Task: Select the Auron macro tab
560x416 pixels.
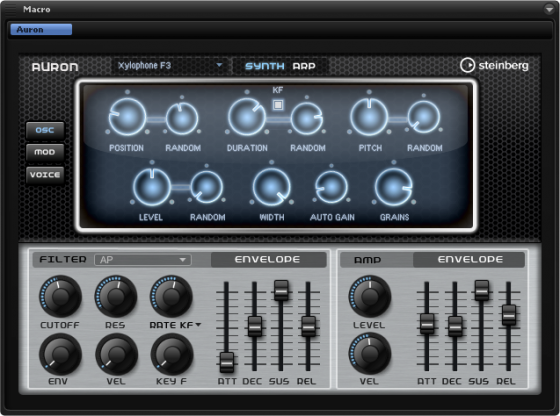Action: point(41,30)
